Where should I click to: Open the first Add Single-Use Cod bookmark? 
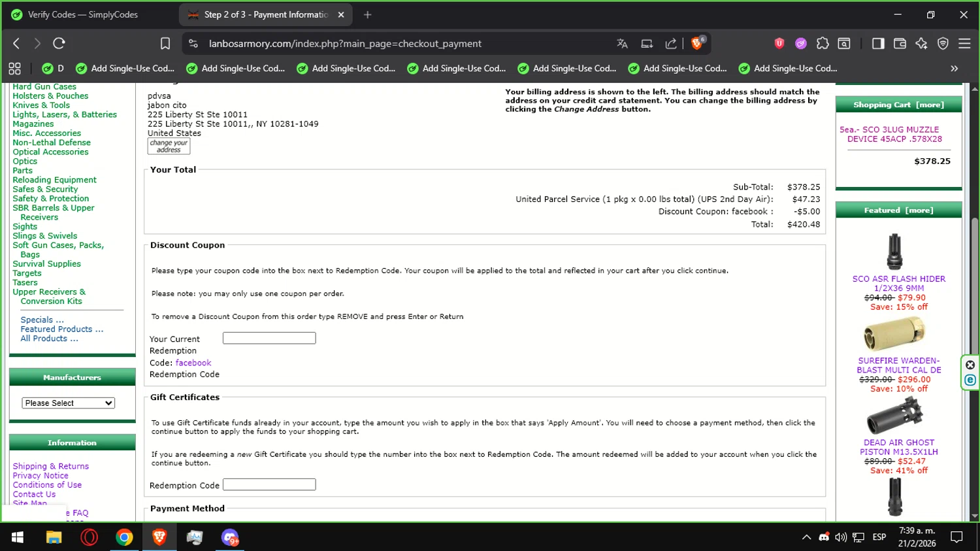click(125, 68)
